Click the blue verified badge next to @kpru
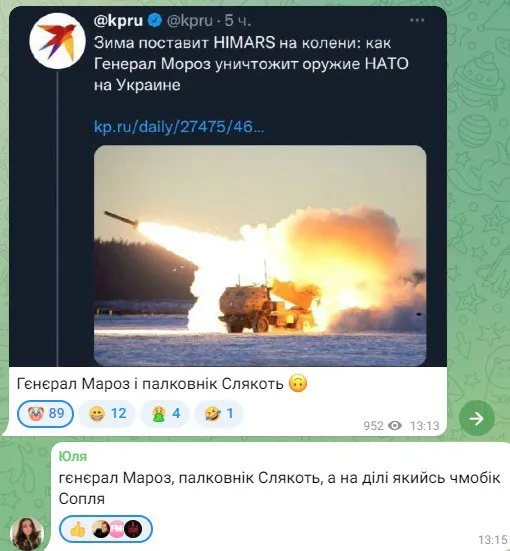 (x=155, y=20)
